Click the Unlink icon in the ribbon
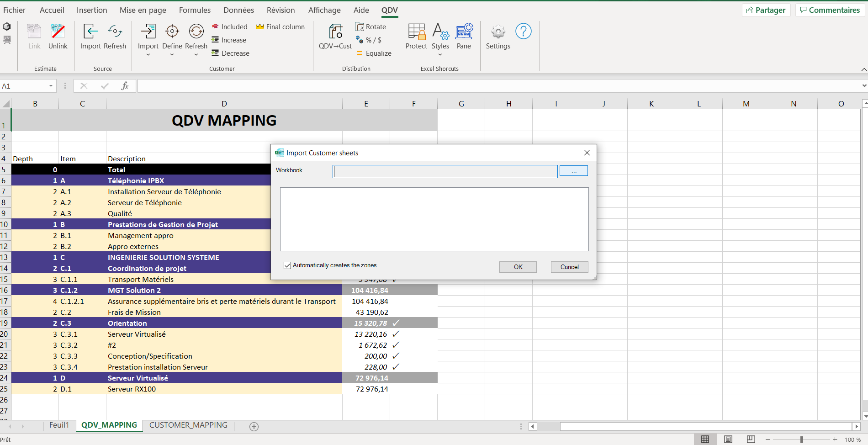Image resolution: width=868 pixels, height=445 pixels. tap(58, 31)
